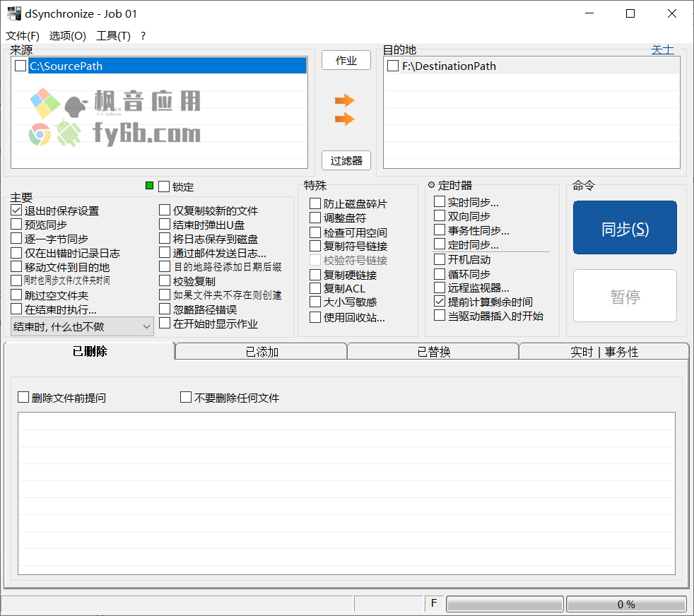Enable 在结束时执行... checkbox
694x616 pixels.
point(16,309)
